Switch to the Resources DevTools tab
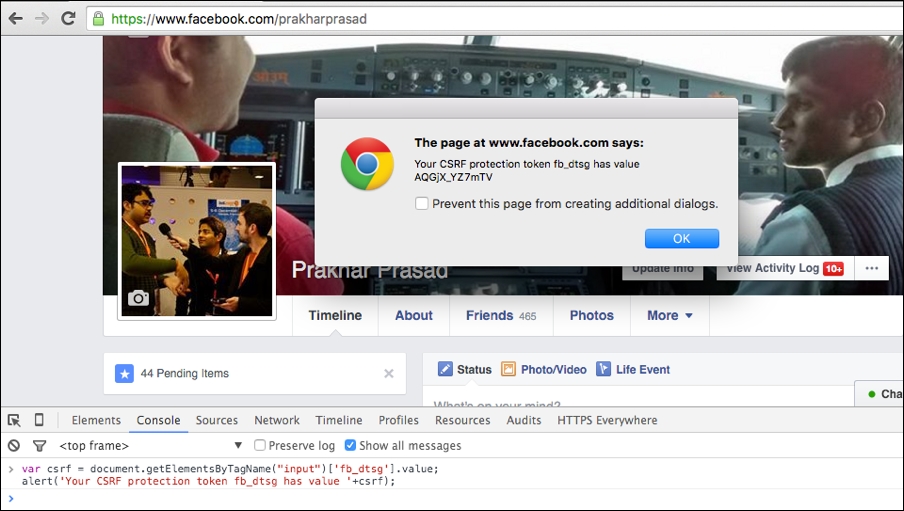 (462, 420)
